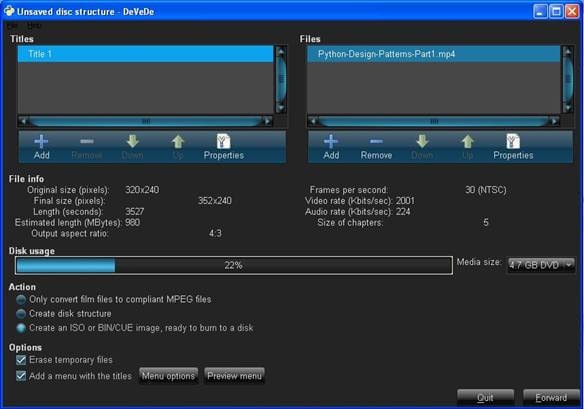Toggle the Erase temporary files checkbox
The height and width of the screenshot is (409, 584).
(21, 360)
